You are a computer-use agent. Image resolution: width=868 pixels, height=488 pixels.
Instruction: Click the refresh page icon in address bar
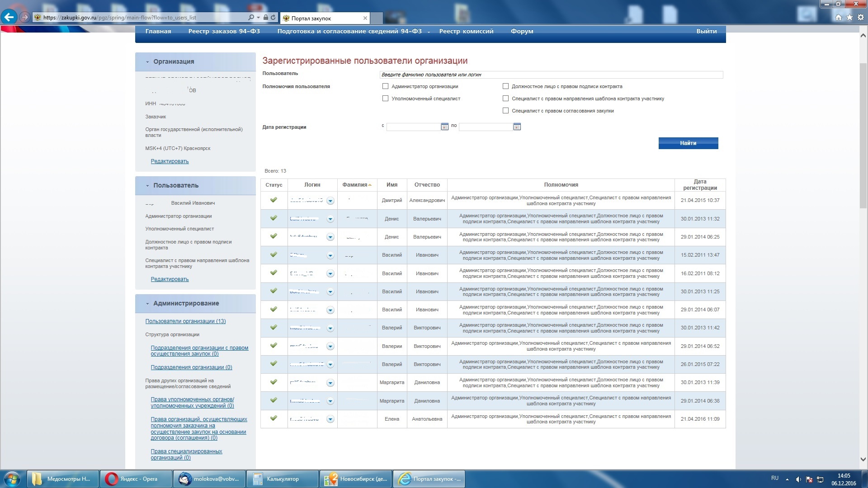point(273,18)
